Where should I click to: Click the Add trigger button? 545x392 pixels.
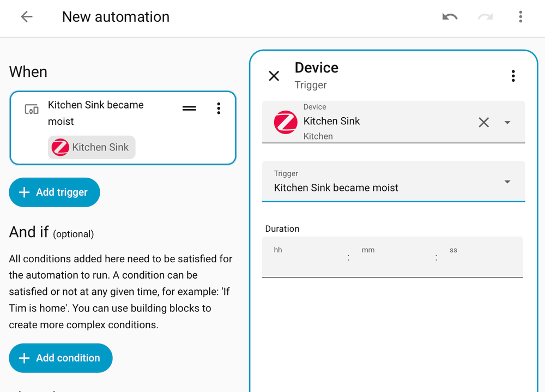[55, 192]
